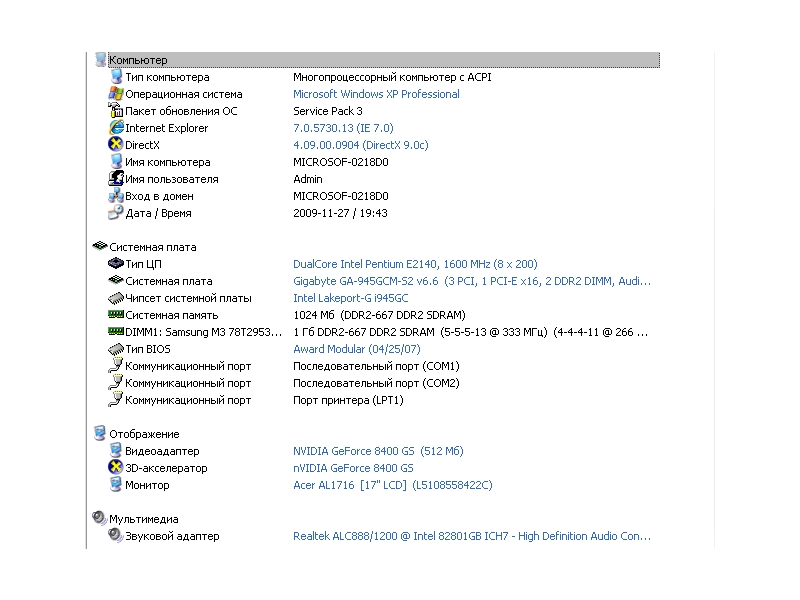The height and width of the screenshot is (600, 800).
Task: Click the Тип компьютера icon
Action: (x=116, y=77)
